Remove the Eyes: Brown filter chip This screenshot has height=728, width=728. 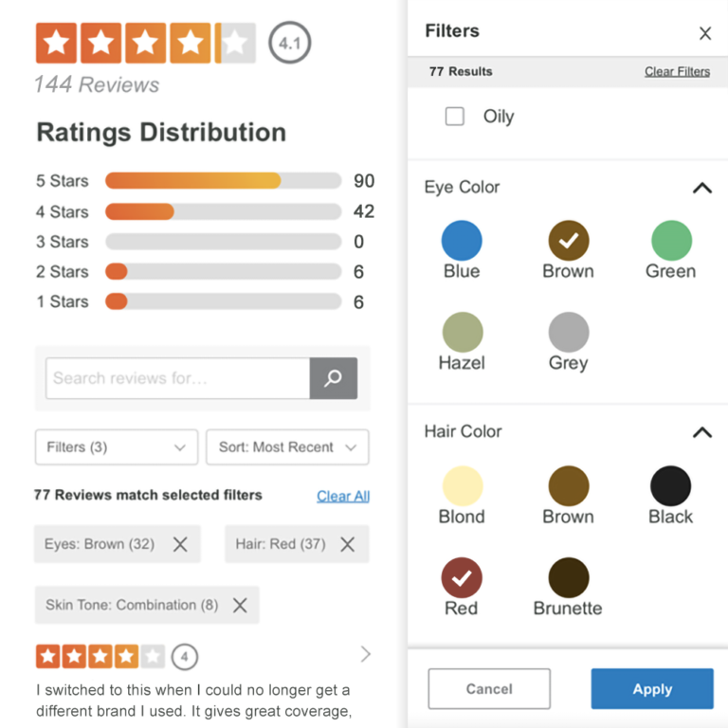[x=180, y=544]
